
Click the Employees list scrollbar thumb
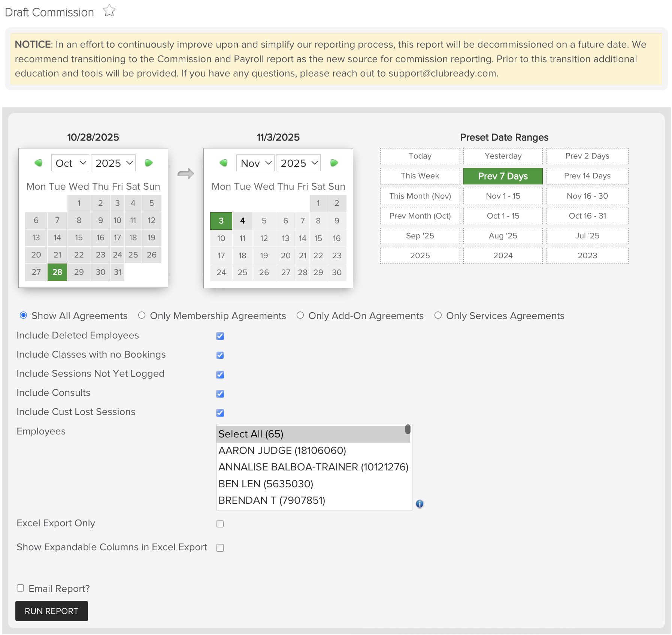click(408, 429)
